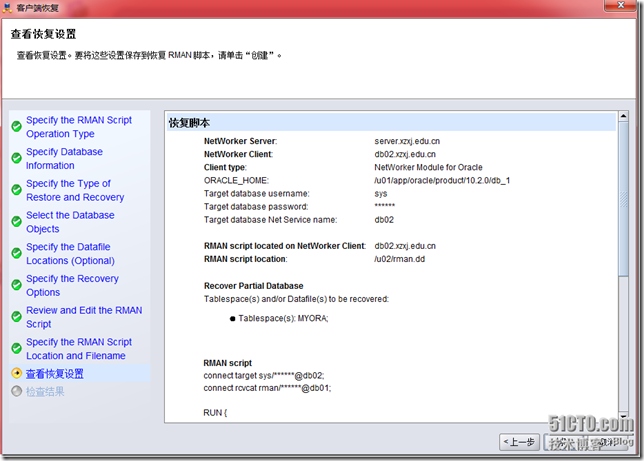The image size is (644, 461).
Task: Click green check icon next to Specify Database Information
Action: point(16,158)
